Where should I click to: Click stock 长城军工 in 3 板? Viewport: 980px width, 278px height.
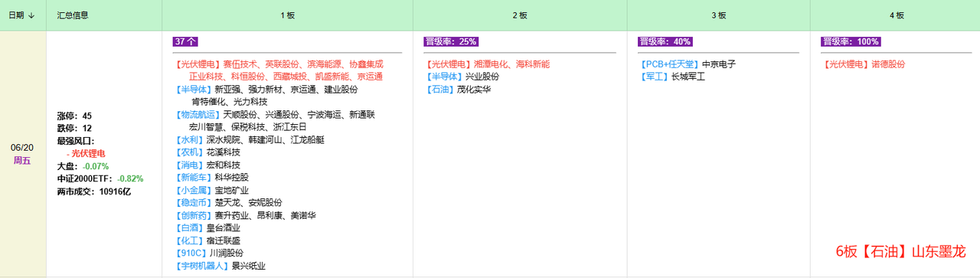(x=688, y=77)
